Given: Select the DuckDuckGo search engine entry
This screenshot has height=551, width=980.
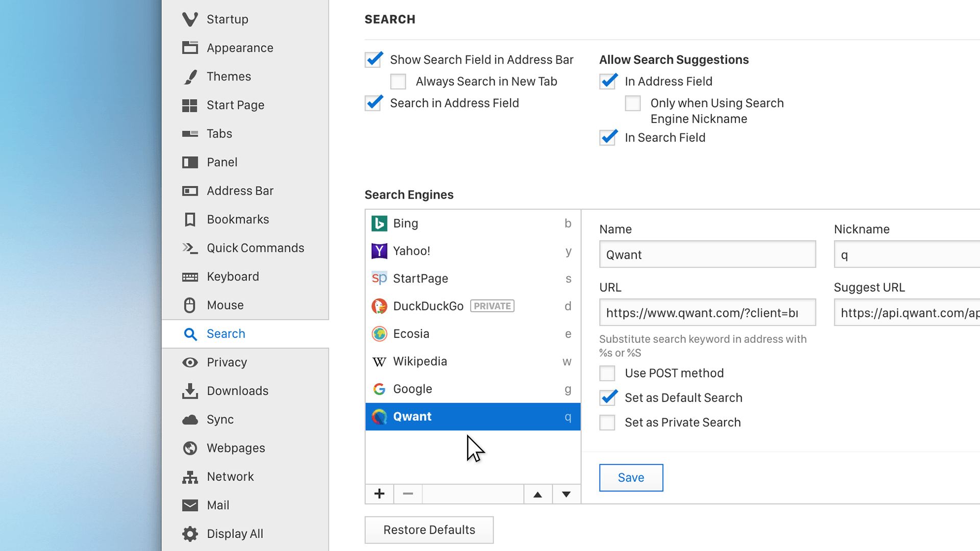Looking at the screenshot, I should pyautogui.click(x=428, y=306).
